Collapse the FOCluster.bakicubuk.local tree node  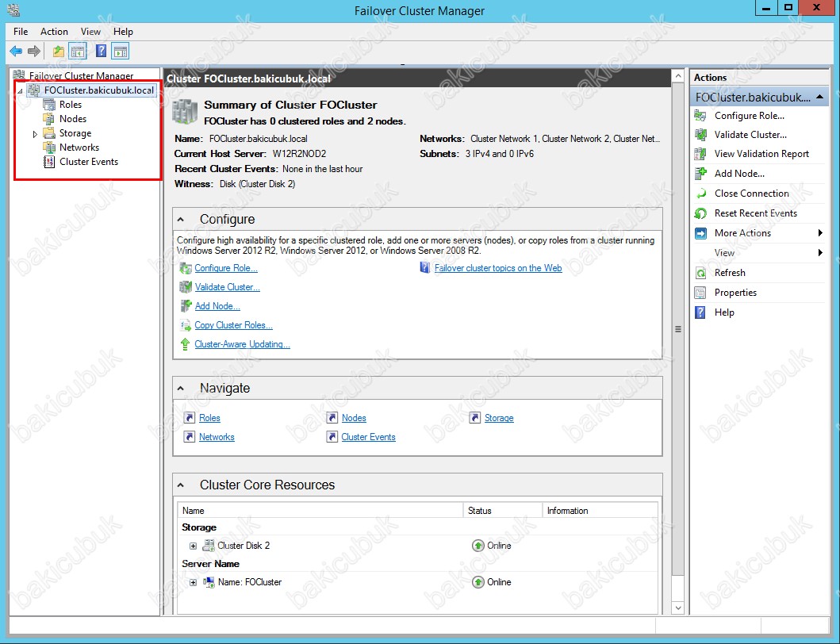(21, 90)
